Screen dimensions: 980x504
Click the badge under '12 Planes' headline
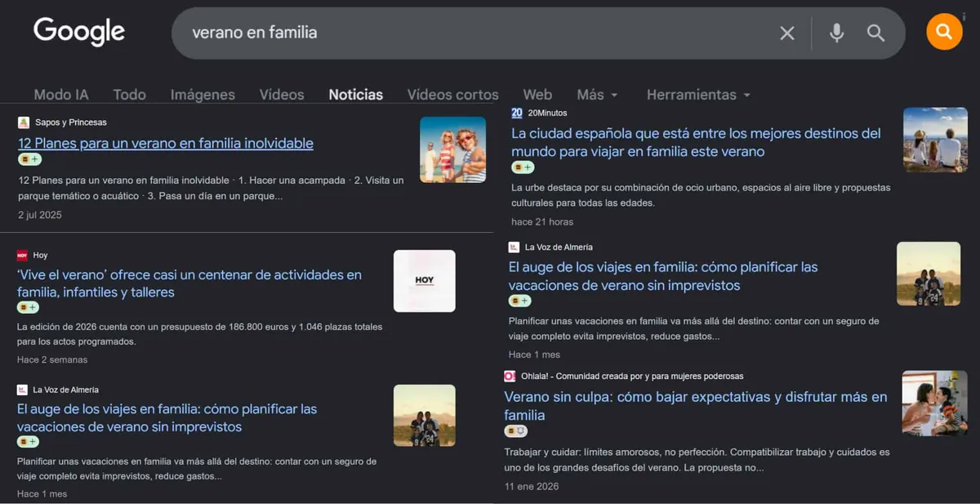pos(29,159)
